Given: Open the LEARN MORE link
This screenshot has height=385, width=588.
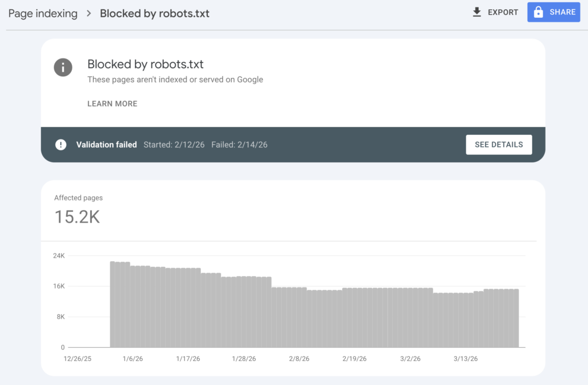Looking at the screenshot, I should tap(112, 104).
